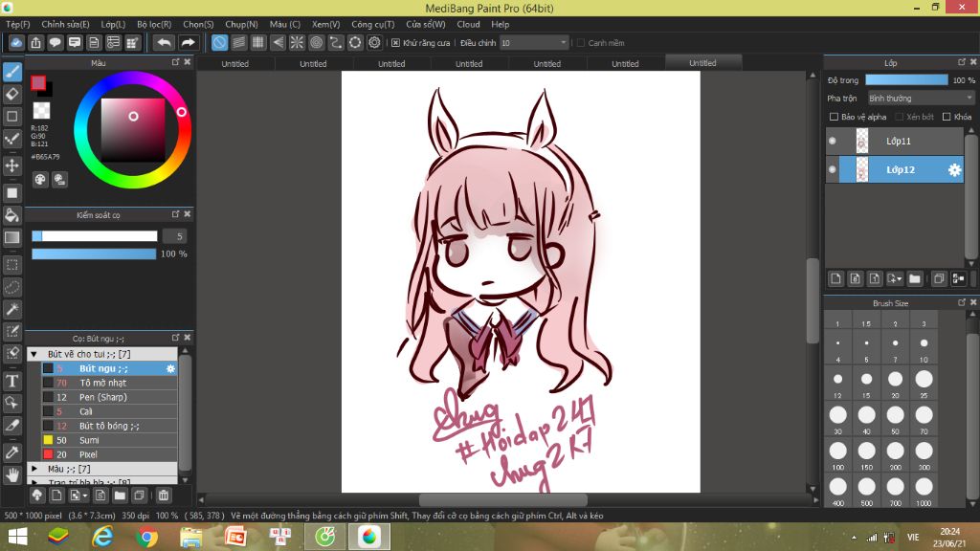Open Pha trộn blend mode dropdown
This screenshot has width=980, height=551.
tap(921, 99)
